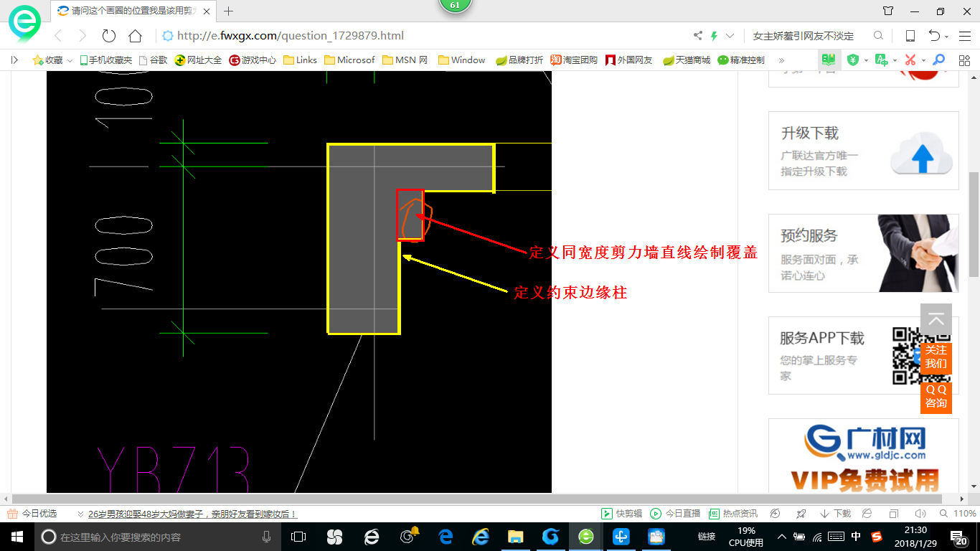Open the 收藏 favorites menu
The height and width of the screenshot is (551, 980).
point(52,60)
